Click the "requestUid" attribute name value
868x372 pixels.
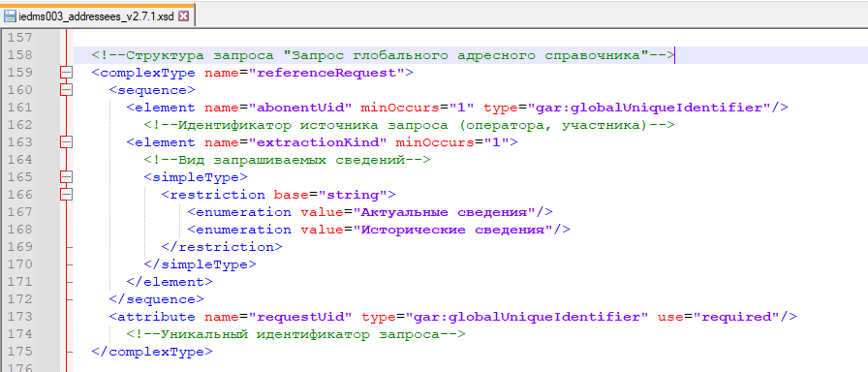(x=300, y=317)
